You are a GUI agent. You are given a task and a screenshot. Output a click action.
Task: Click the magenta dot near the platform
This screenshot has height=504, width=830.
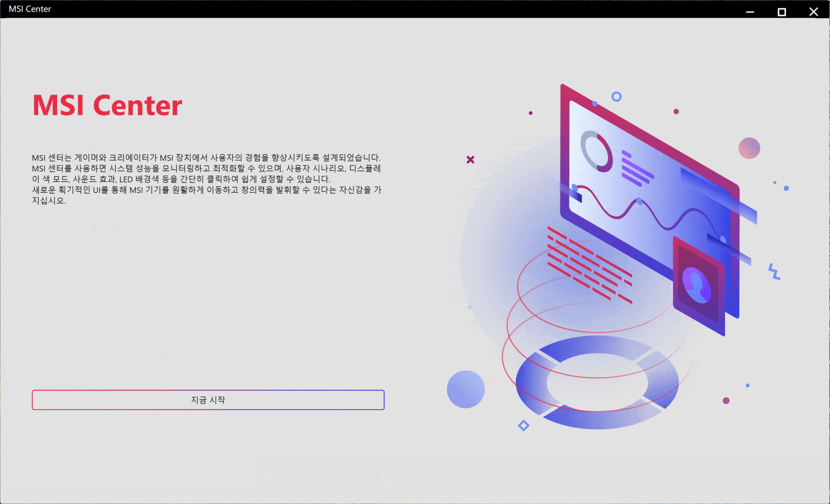coord(726,401)
